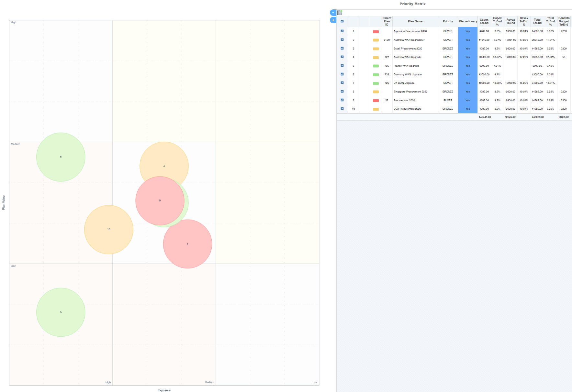The image size is (572, 392).
Task: Click the Discretionary column header
Action: pyautogui.click(x=468, y=21)
